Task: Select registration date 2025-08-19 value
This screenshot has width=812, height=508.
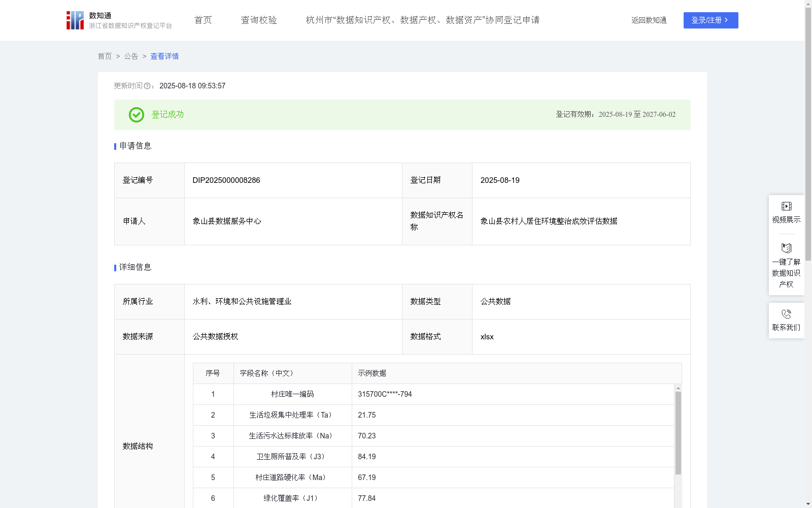Action: coord(500,180)
